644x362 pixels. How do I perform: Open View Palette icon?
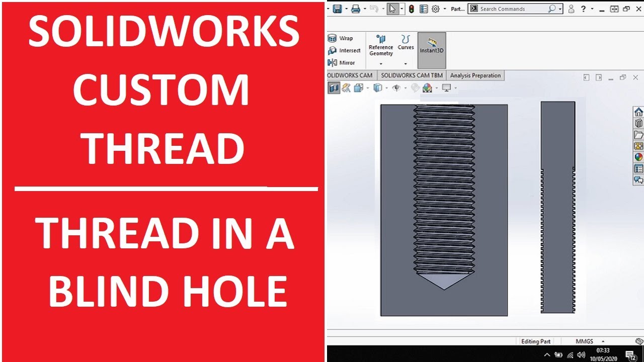pyautogui.click(x=638, y=146)
